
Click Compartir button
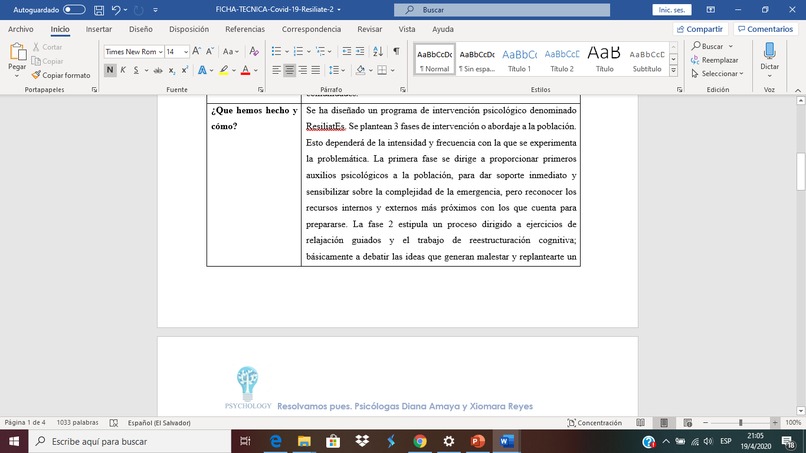point(700,29)
